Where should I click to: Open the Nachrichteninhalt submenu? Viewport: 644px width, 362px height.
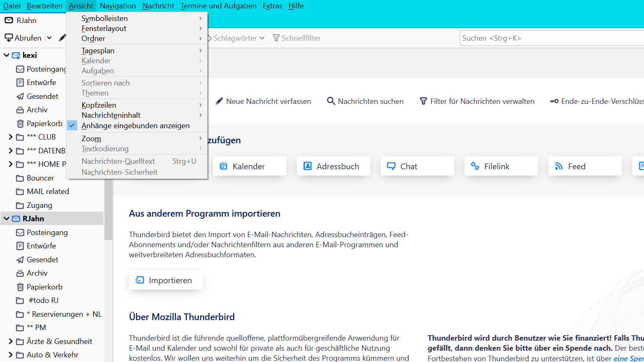(137, 115)
